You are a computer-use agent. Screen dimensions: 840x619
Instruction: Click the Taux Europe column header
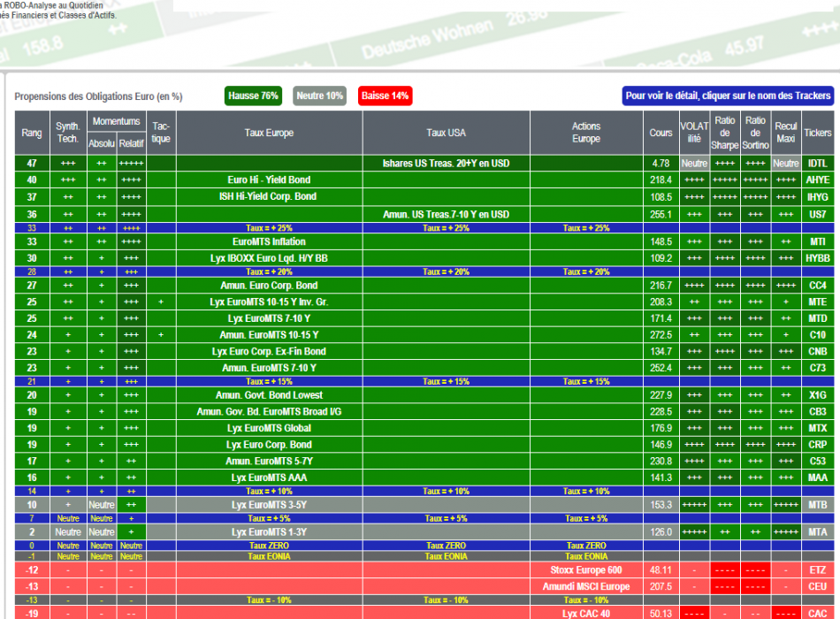(269, 133)
